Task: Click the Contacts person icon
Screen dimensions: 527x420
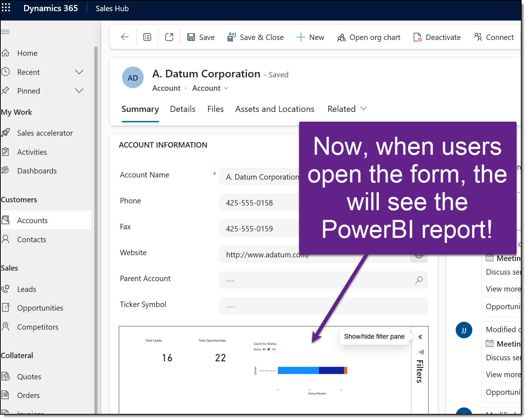Action: (x=5, y=239)
